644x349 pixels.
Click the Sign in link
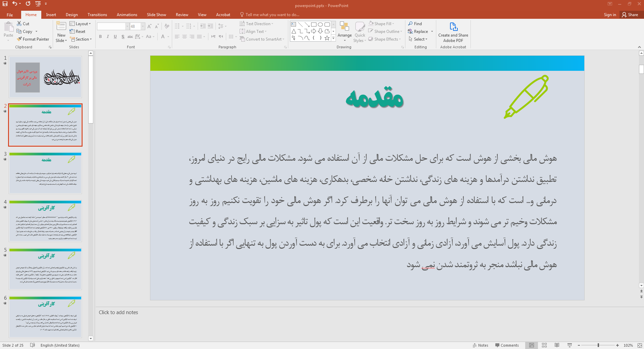click(610, 15)
